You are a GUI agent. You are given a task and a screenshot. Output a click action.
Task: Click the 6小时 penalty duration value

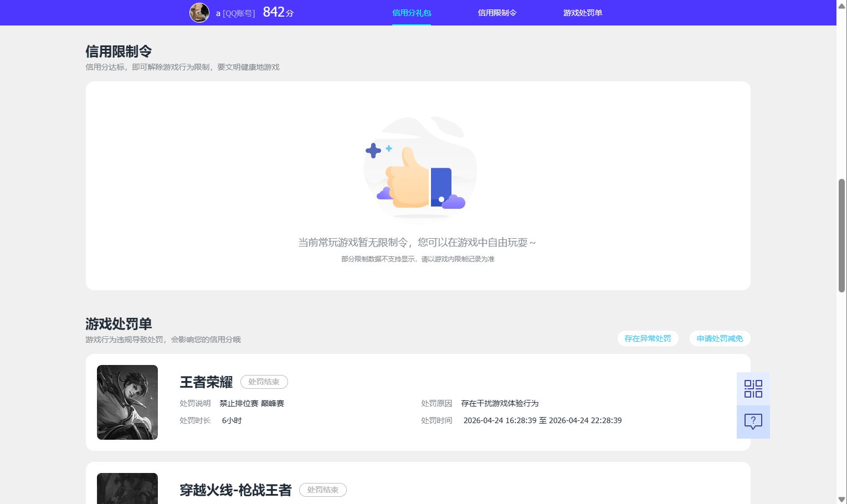pos(232,420)
